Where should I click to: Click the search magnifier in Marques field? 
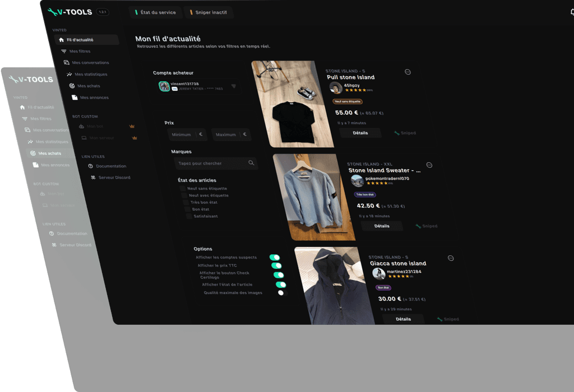[251, 163]
